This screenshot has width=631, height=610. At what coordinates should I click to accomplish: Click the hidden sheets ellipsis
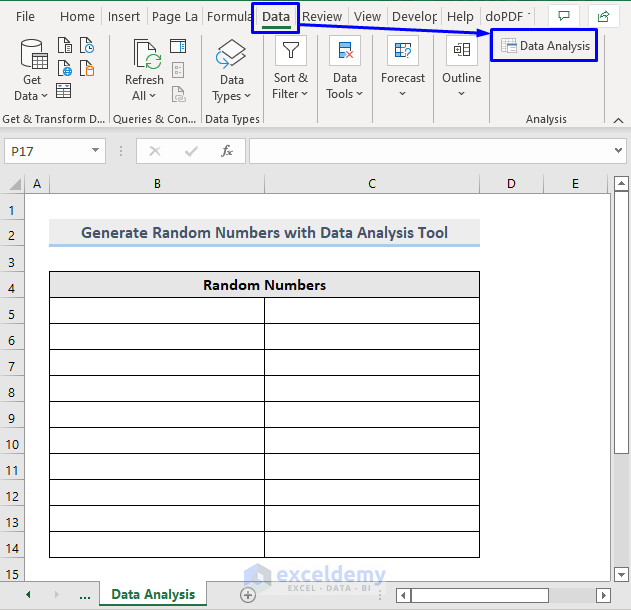85,596
